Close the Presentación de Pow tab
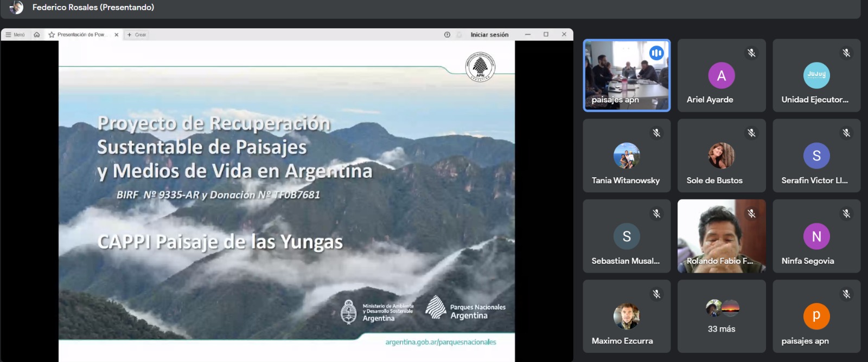The width and height of the screenshot is (868, 362). click(x=117, y=35)
